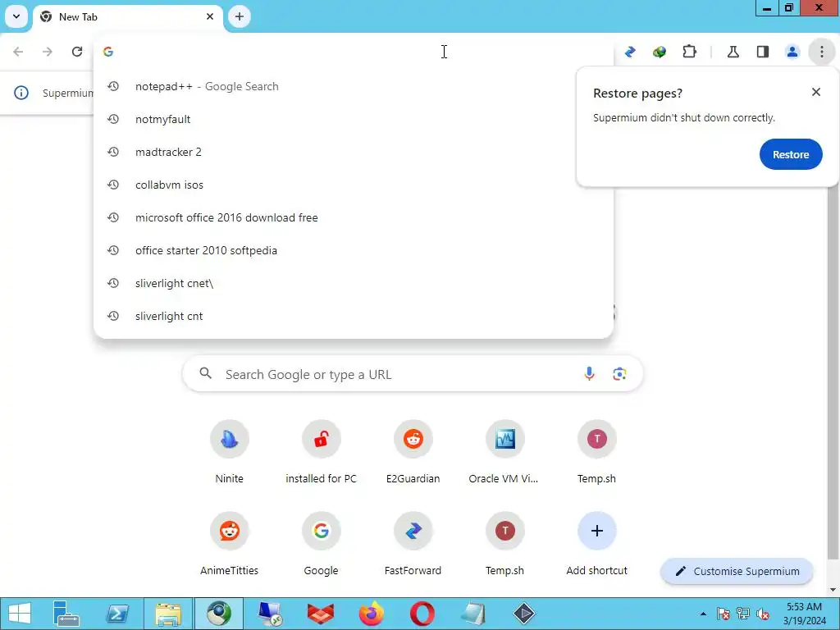Close the New Tab tab
The width and height of the screenshot is (840, 630).
tap(210, 16)
